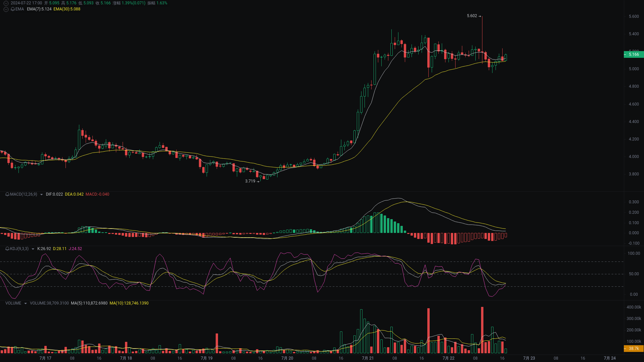Click the KDJ alert bell icon
The image size is (644, 362).
click(x=7, y=249)
